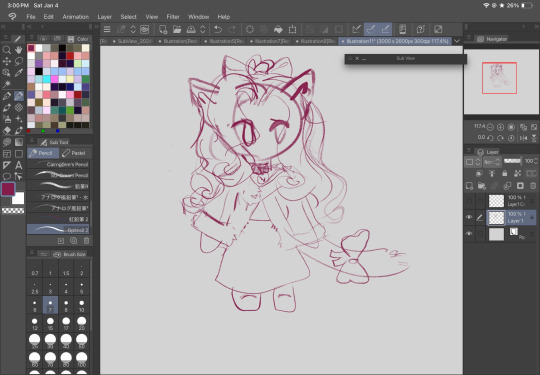540x375 pixels.
Task: Click the Undo arrow in command bar
Action: 218,29
